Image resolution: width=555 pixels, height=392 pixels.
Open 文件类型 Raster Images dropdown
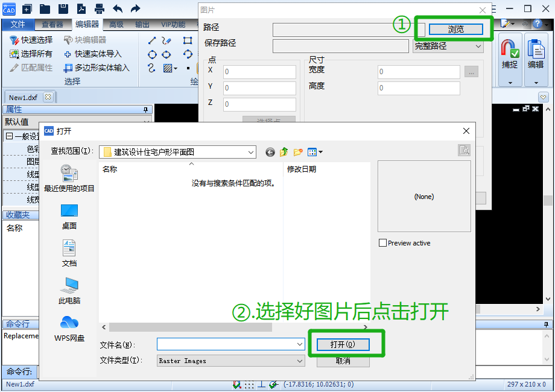click(300, 361)
